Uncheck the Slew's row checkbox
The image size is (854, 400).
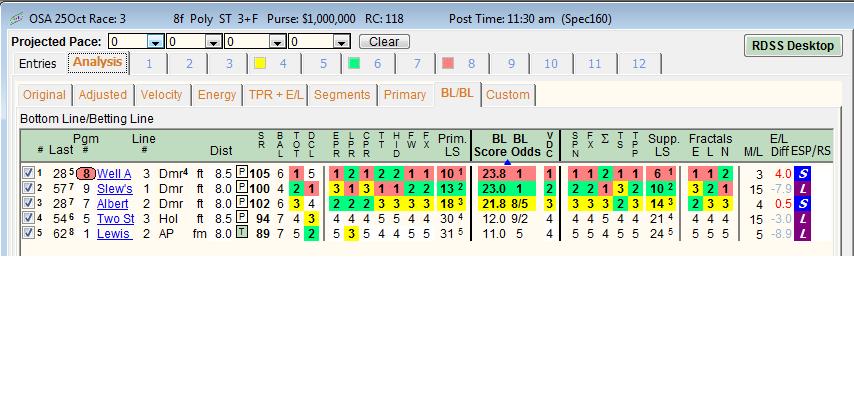[28, 189]
